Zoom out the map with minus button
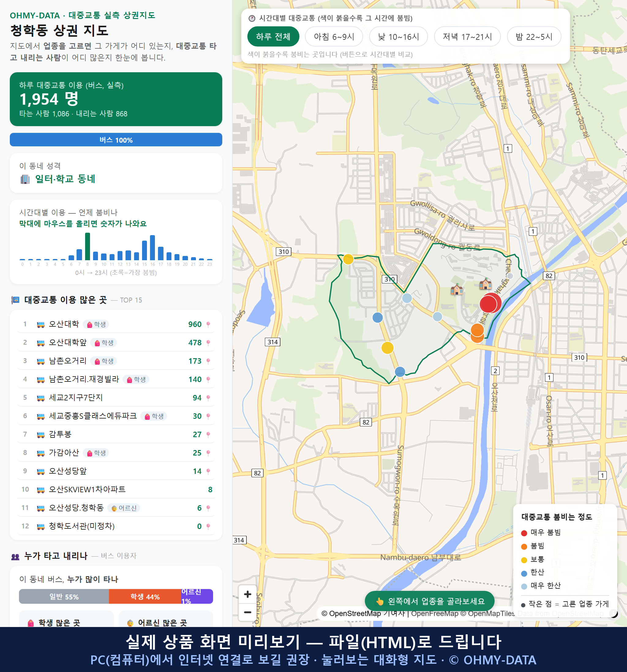Screen dimensions: 627x672 247,612
